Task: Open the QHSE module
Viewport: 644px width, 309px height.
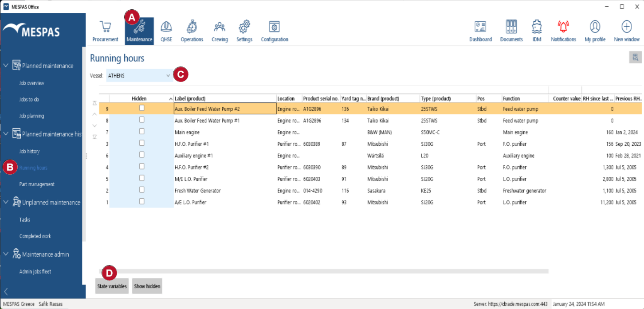Action: click(x=166, y=31)
